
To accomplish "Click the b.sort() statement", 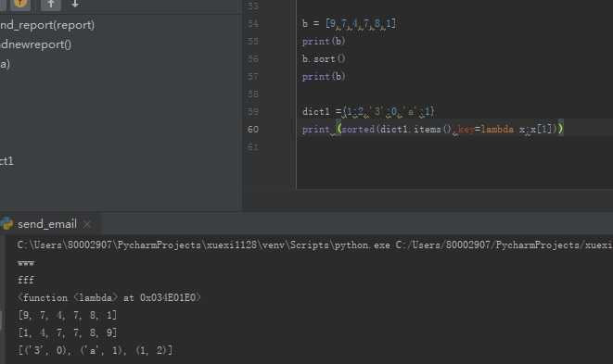I will click(324, 59).
